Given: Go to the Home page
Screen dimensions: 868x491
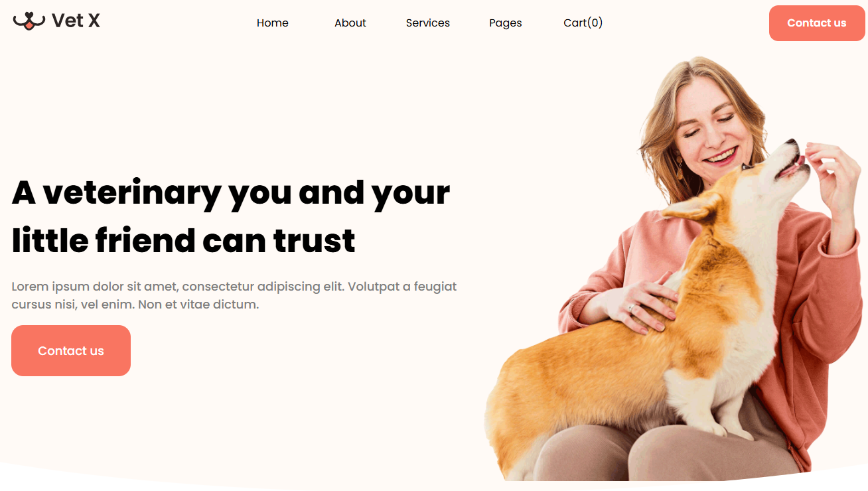Looking at the screenshot, I should pos(273,23).
